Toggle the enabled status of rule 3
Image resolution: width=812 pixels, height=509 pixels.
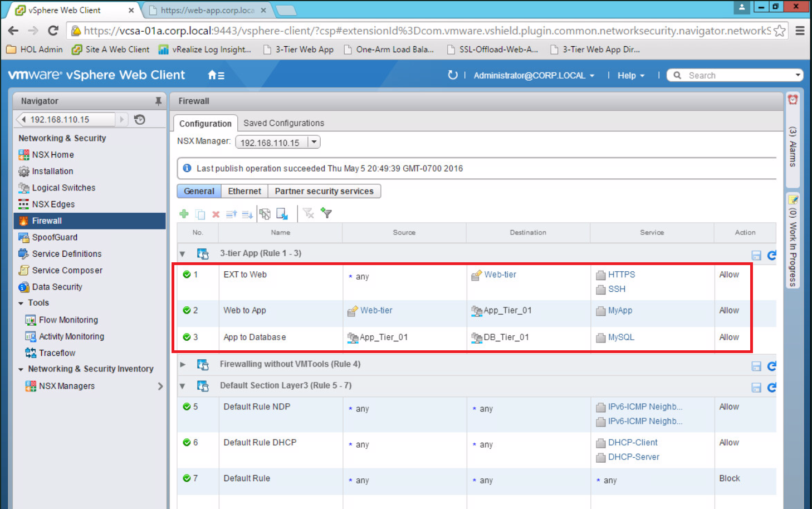pyautogui.click(x=187, y=337)
